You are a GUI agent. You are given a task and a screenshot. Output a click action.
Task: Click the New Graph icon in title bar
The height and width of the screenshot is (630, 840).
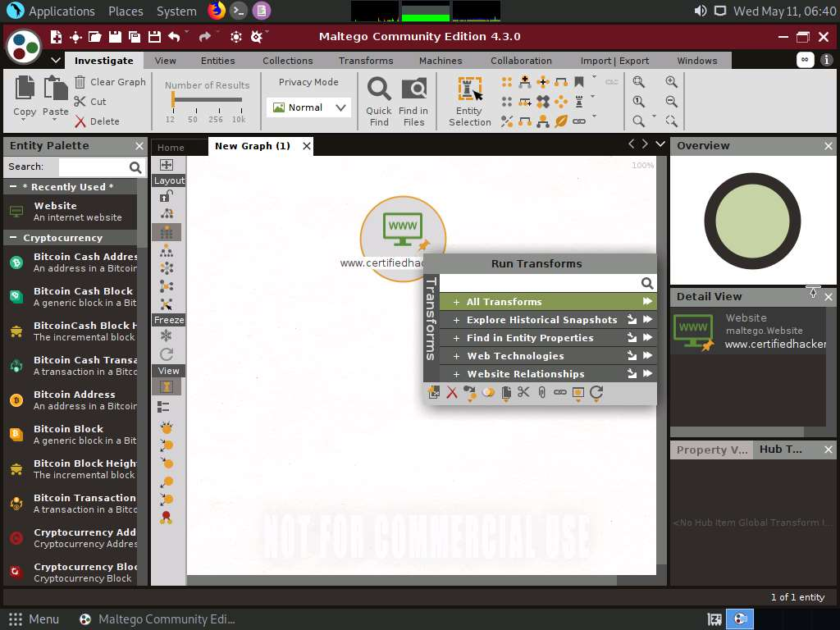coord(57,36)
